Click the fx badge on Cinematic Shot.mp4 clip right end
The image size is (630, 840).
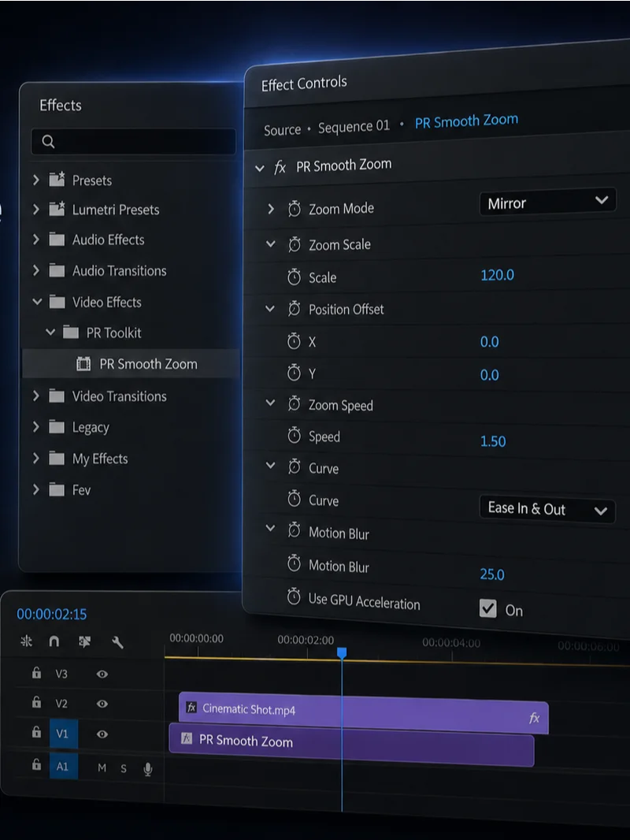[x=534, y=718]
